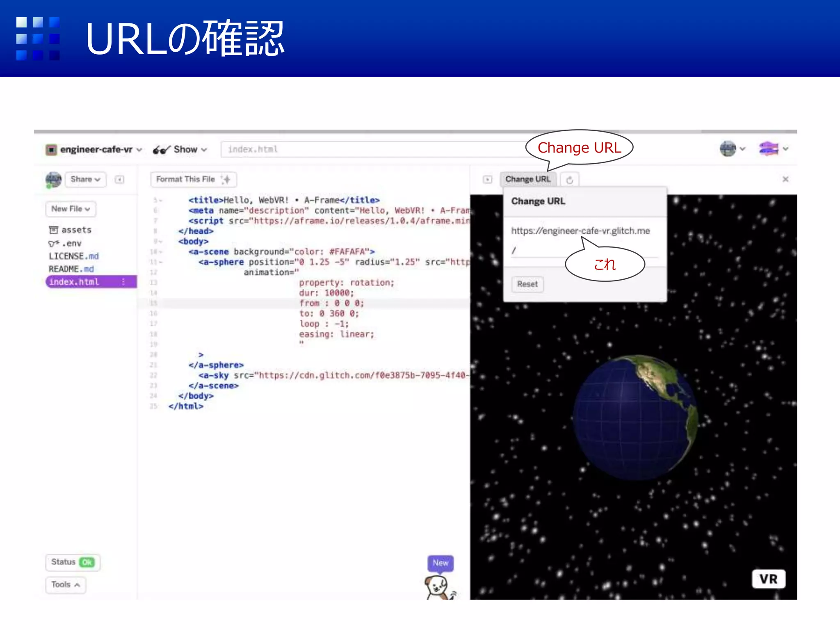Click 'https://engineer-cafe-vr.glitch.me' URL text
Image resolution: width=840 pixels, height=630 pixels.
580,231
